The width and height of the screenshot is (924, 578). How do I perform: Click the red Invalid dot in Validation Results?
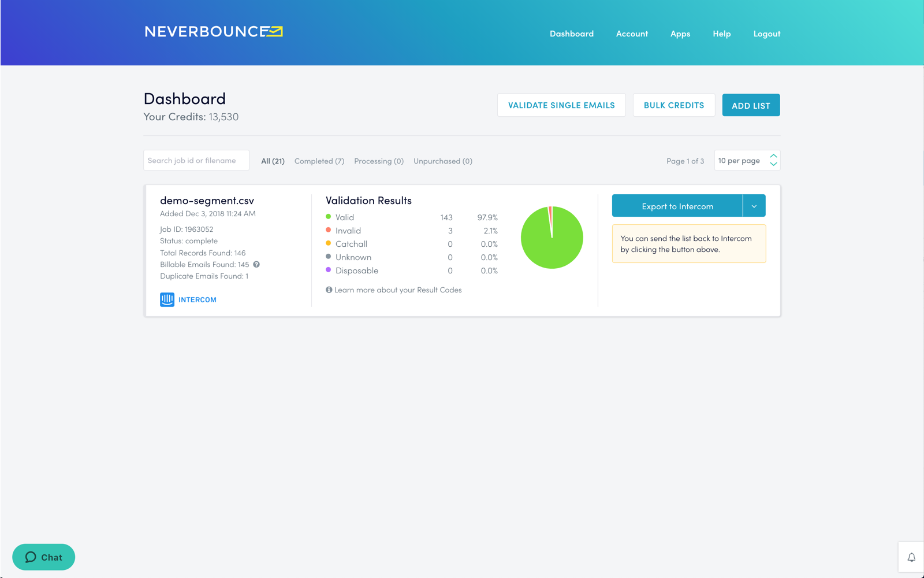pos(328,230)
